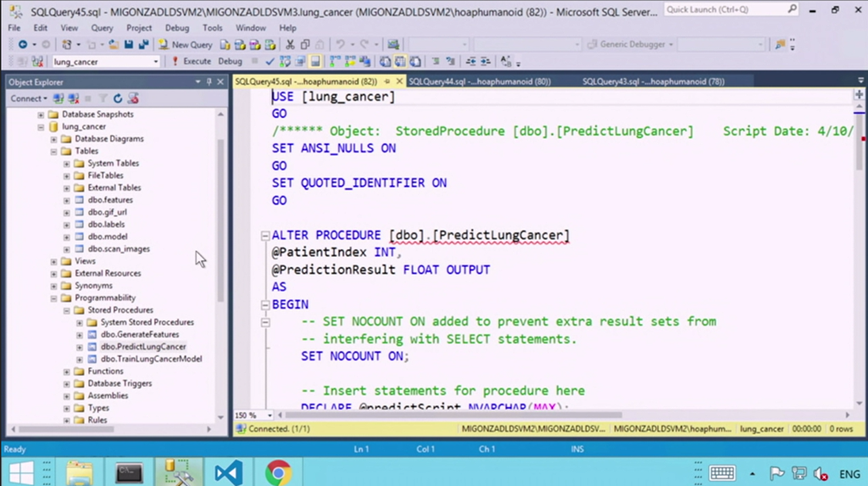Refresh the Object Explorer tree
The width and height of the screenshot is (868, 486).
click(x=117, y=98)
